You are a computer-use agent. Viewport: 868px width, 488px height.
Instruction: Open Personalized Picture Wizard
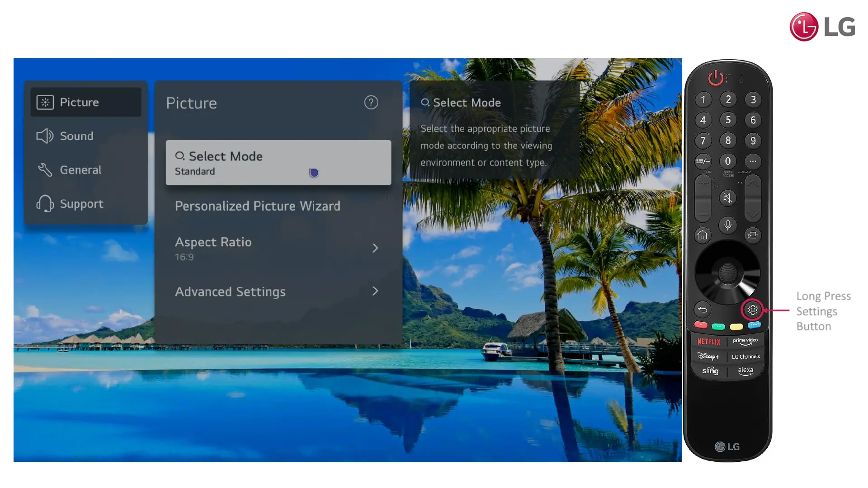(258, 206)
